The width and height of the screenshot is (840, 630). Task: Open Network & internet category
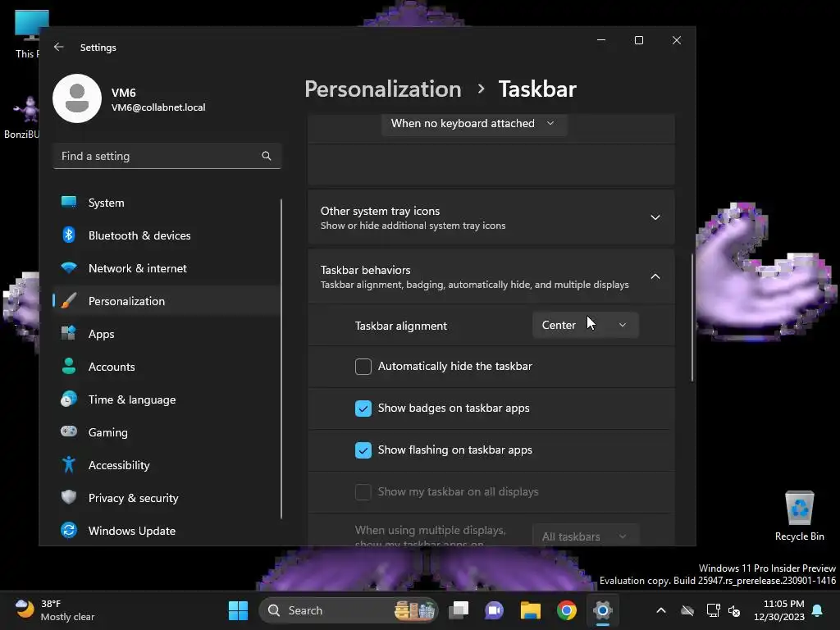pyautogui.click(x=167, y=268)
